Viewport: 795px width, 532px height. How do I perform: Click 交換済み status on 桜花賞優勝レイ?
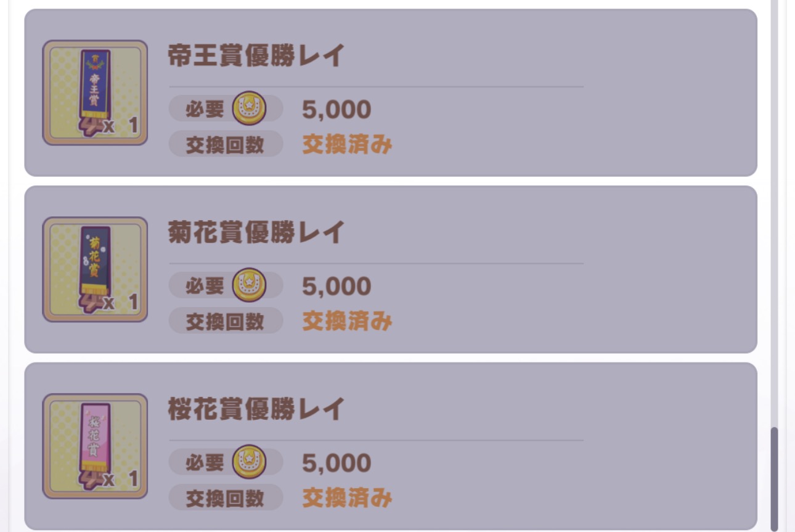click(347, 498)
